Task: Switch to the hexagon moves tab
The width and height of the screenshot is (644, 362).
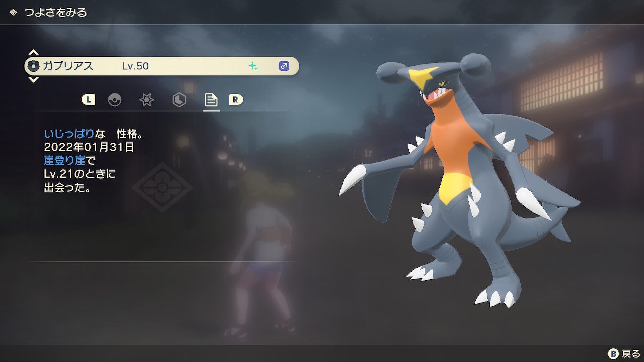Action: pyautogui.click(x=179, y=100)
